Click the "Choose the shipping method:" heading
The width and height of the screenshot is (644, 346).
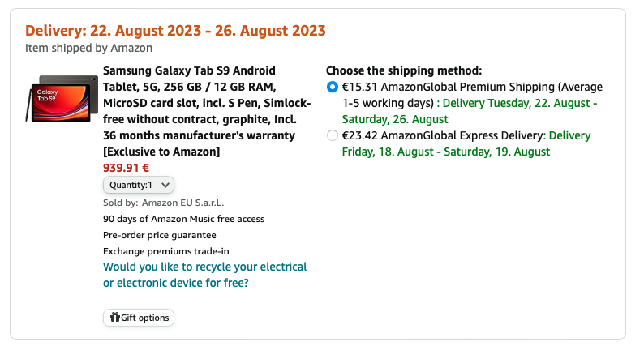[x=404, y=70]
